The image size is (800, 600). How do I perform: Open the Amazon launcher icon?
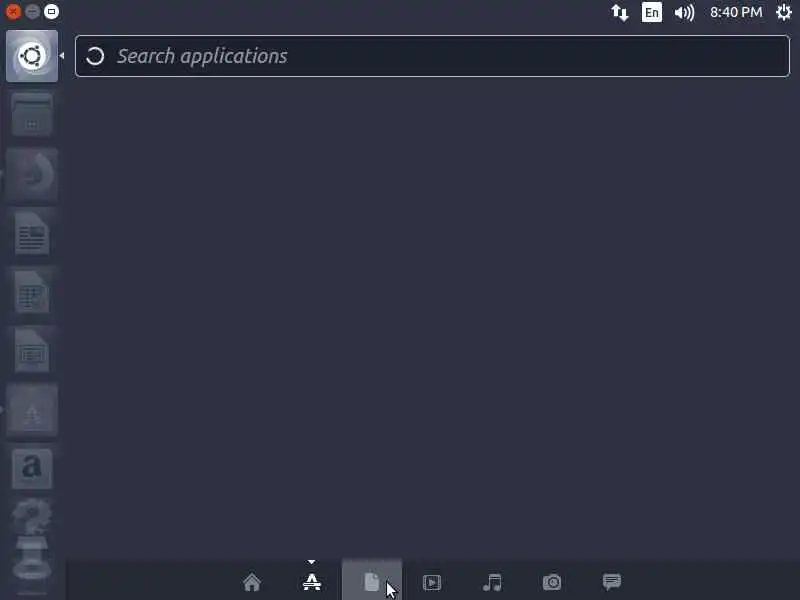(x=32, y=469)
